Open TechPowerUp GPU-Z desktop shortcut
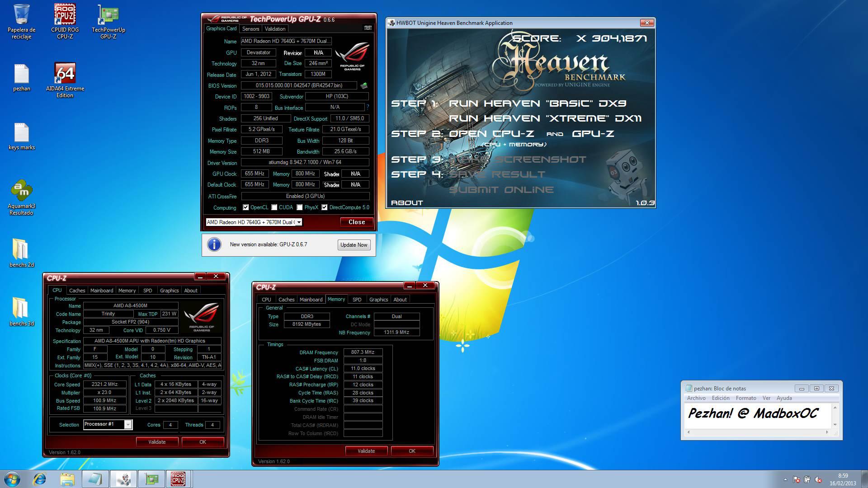This screenshot has height=488, width=868. [108, 21]
